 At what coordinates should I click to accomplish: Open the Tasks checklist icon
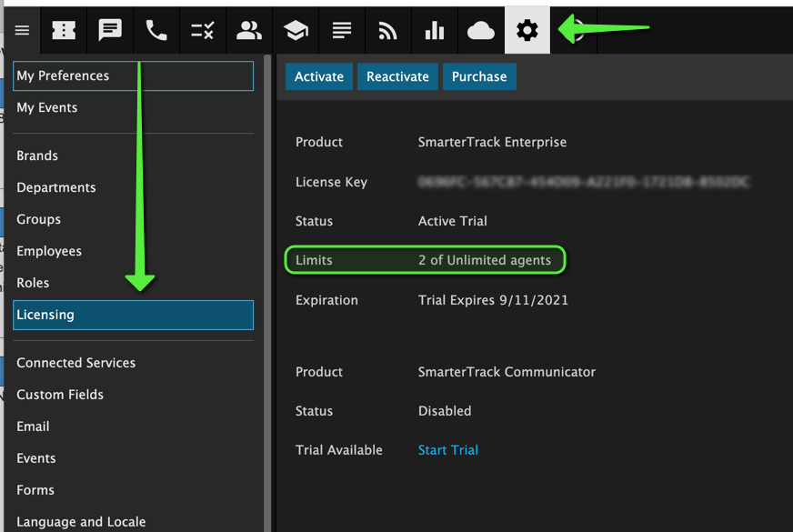pyautogui.click(x=203, y=31)
